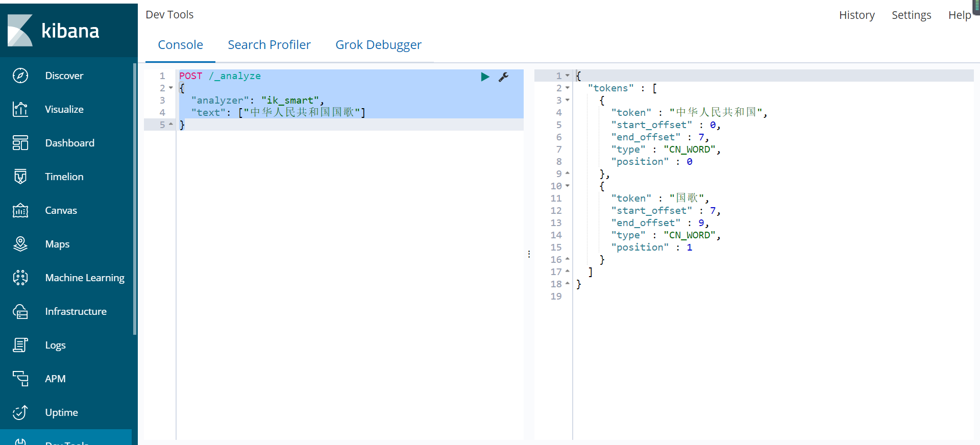Image resolution: width=980 pixels, height=445 pixels.
Task: Run the request with the green play icon
Action: pyautogui.click(x=485, y=77)
